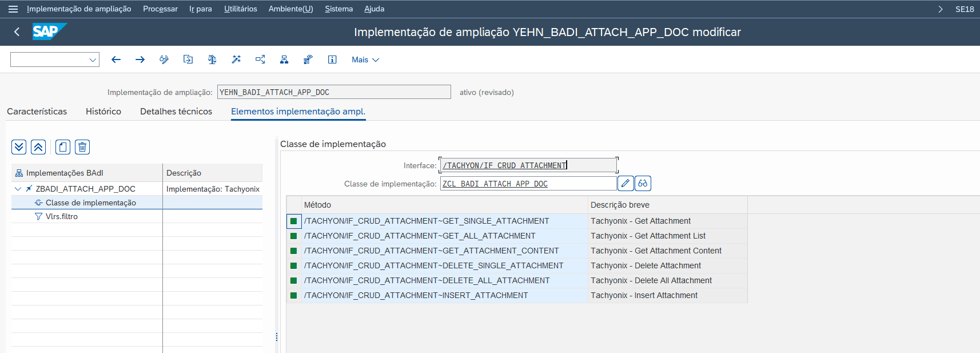Click green status icon for GET_SINGLE_ATTACHMENT

click(294, 221)
